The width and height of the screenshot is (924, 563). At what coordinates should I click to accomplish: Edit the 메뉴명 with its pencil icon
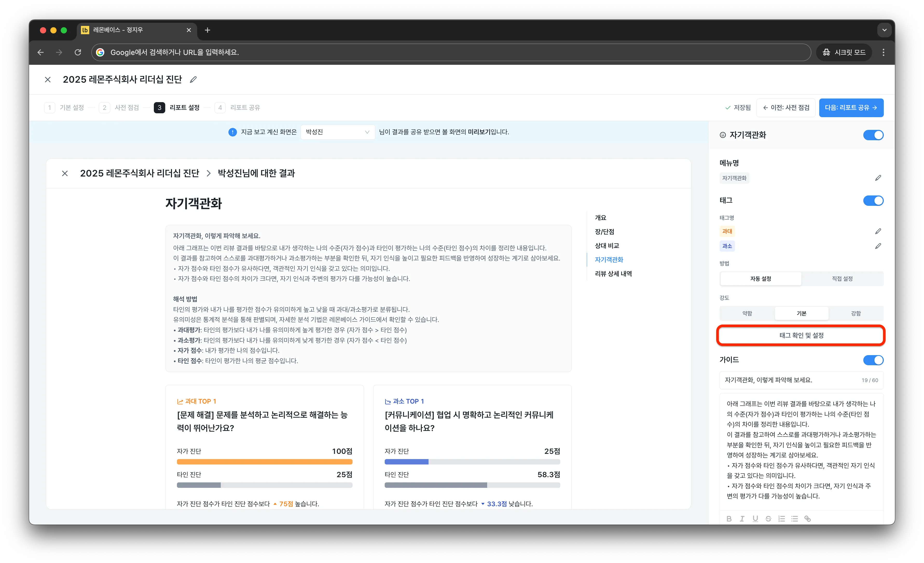(x=878, y=178)
